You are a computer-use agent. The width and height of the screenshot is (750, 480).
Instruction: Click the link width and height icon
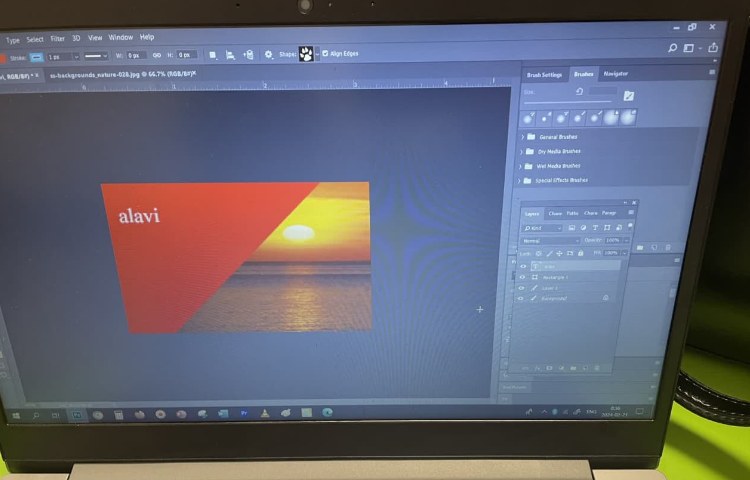[156, 55]
